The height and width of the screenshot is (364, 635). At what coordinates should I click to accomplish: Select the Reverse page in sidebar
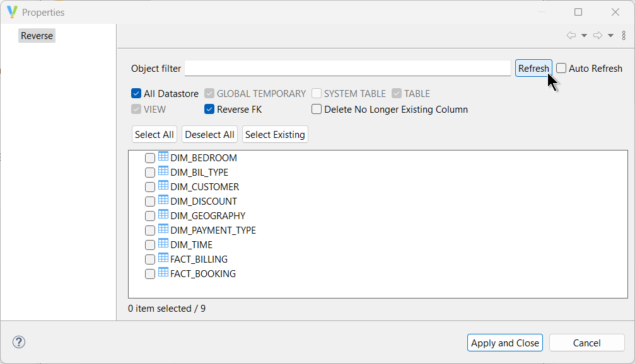[x=37, y=36]
